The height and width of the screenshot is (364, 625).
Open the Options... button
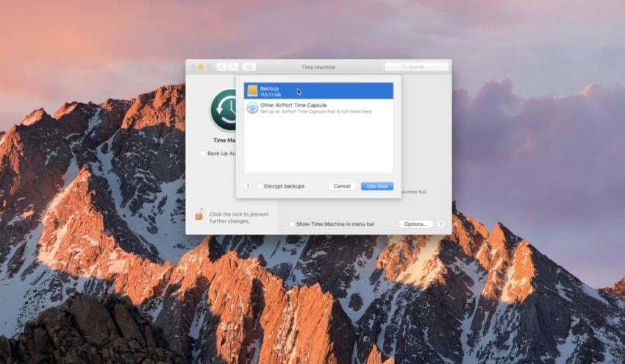[415, 224]
